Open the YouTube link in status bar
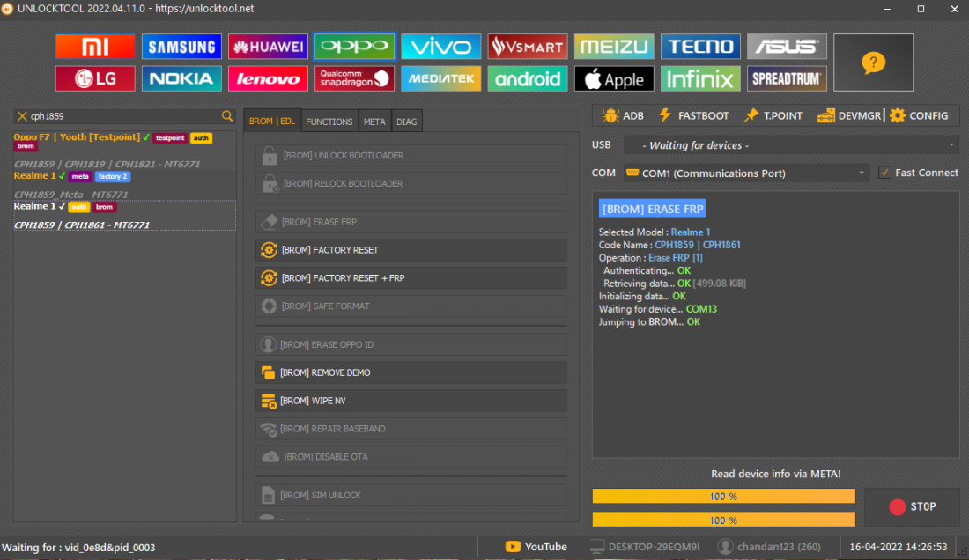 [x=536, y=547]
